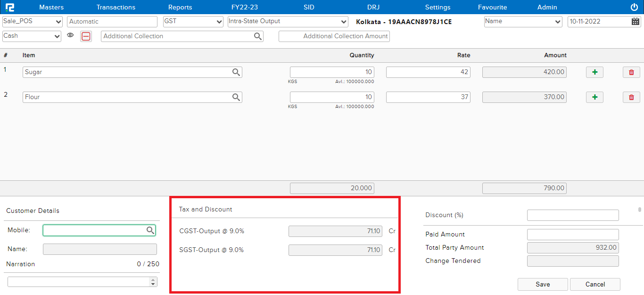Viewport: 644px width, 295px height.
Task: Click the Cancel button
Action: 595,284
